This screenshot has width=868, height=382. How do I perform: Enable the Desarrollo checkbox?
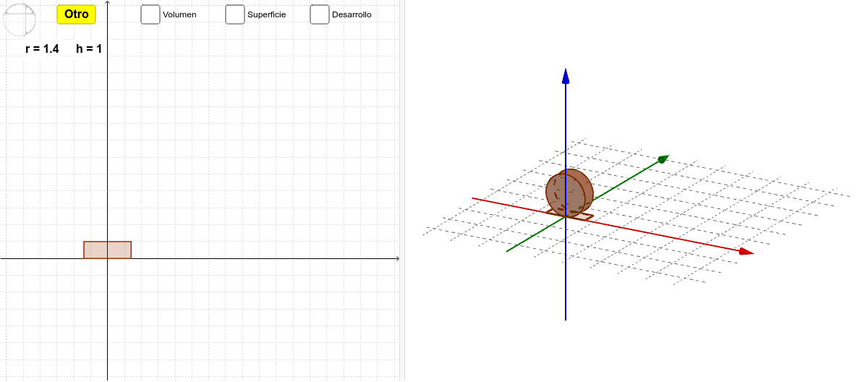[320, 14]
